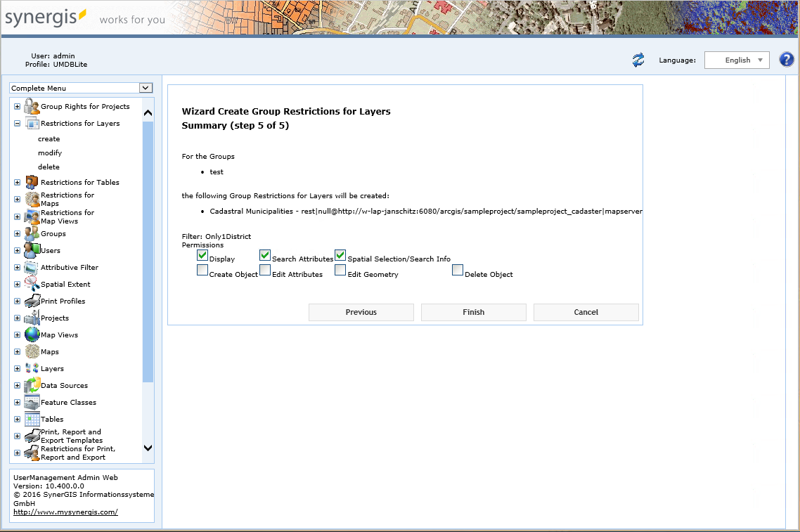Click the refresh arrows icon near Language
Screen dimensions: 800x532
pyautogui.click(x=638, y=60)
